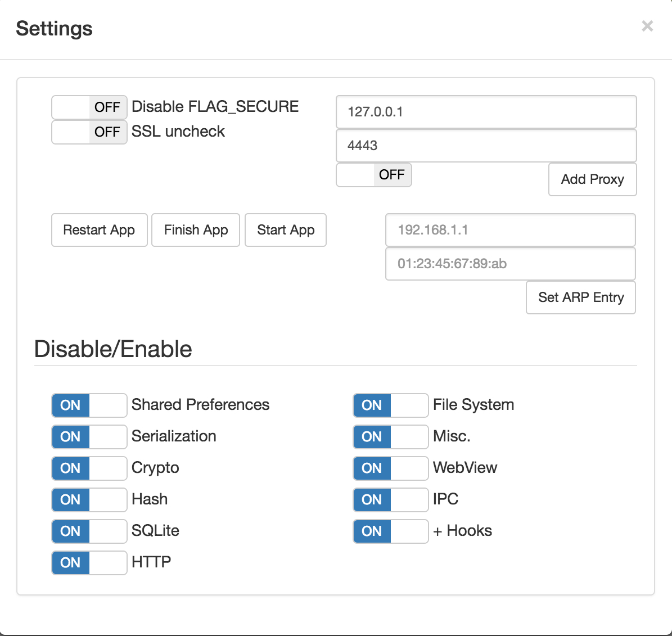The width and height of the screenshot is (672, 636).
Task: Disable the + Hooks toggle
Action: (391, 531)
